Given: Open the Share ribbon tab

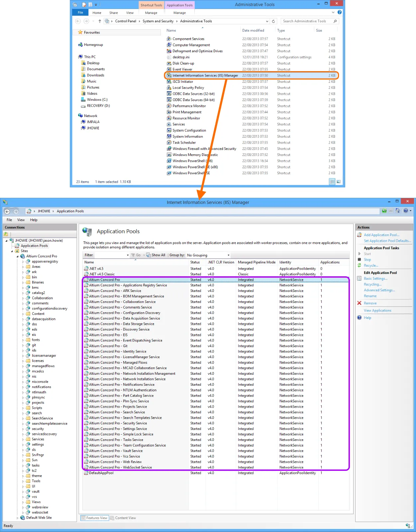Looking at the screenshot, I should [114, 13].
